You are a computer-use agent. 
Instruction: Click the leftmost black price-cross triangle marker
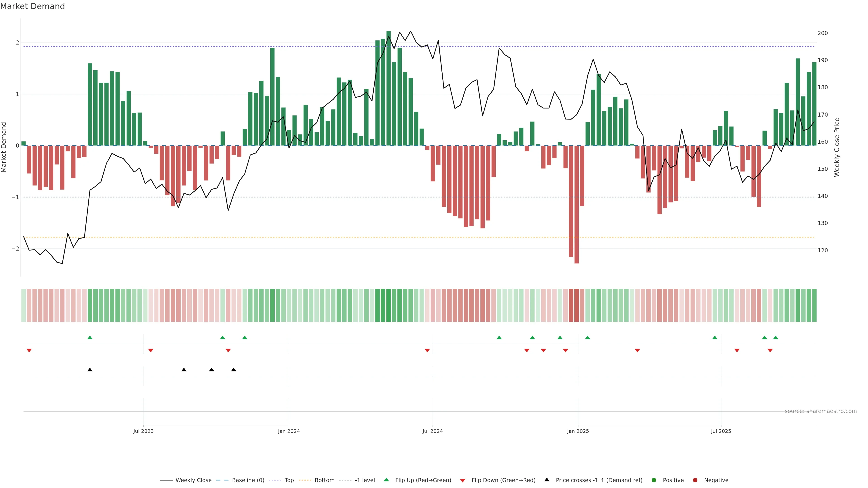tap(90, 370)
